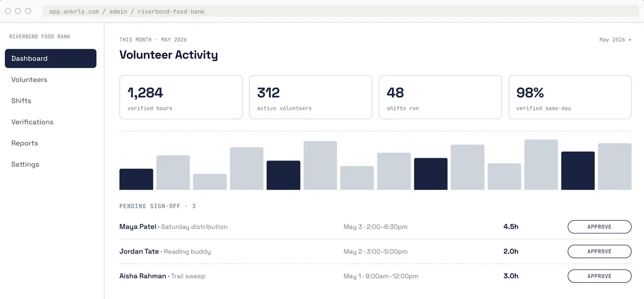Viewport: 644px width, 299px height.
Task: Click the Aisha Rahman name
Action: (143, 276)
